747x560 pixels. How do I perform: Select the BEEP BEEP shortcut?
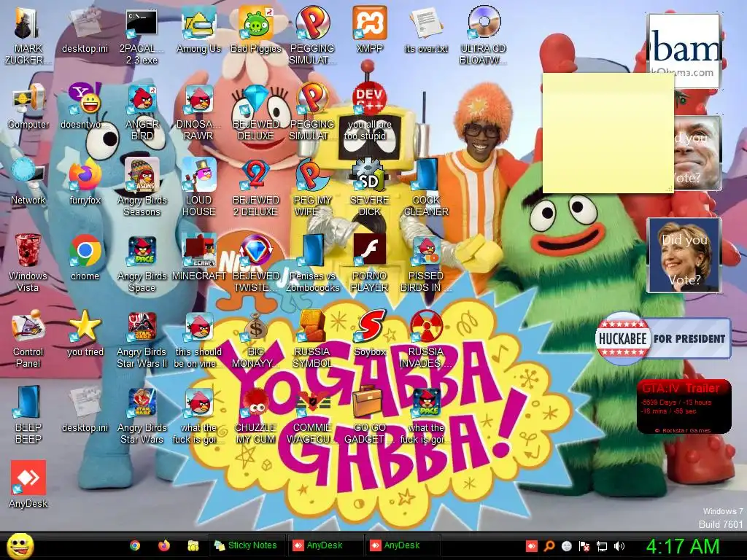28,413
